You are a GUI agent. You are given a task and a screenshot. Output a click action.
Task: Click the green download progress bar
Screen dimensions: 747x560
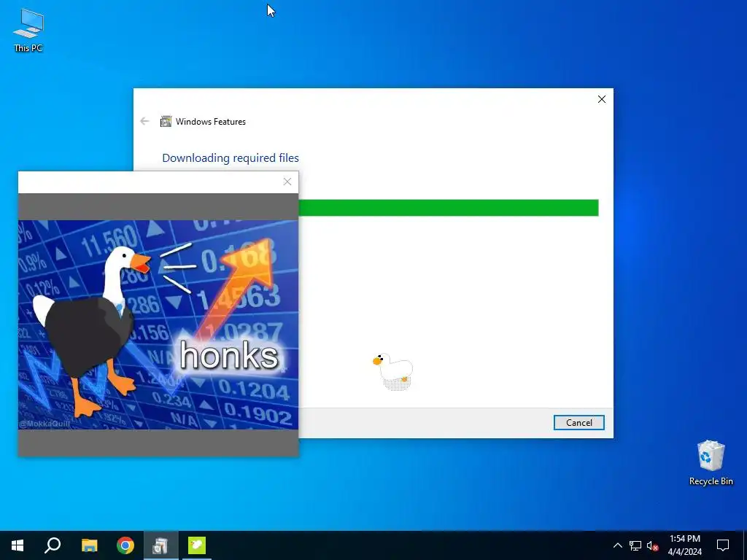pyautogui.click(x=449, y=208)
